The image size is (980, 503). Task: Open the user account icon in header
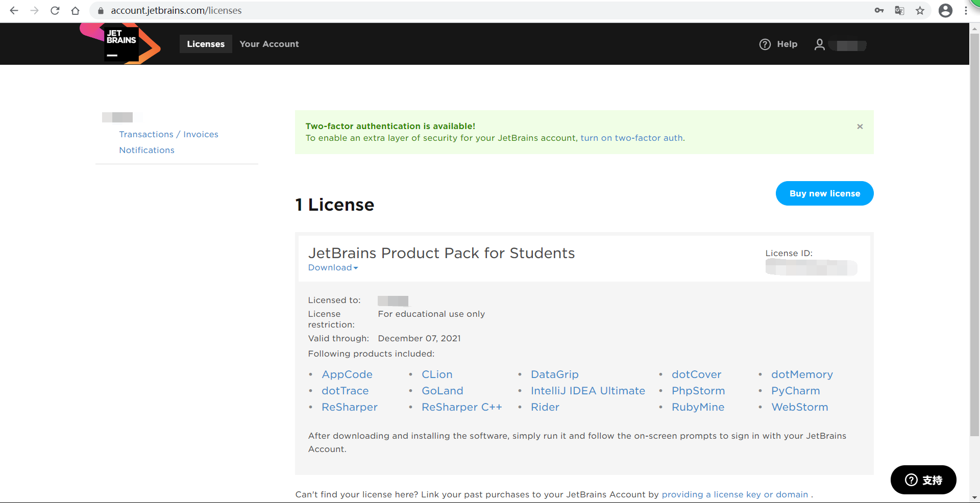point(820,44)
